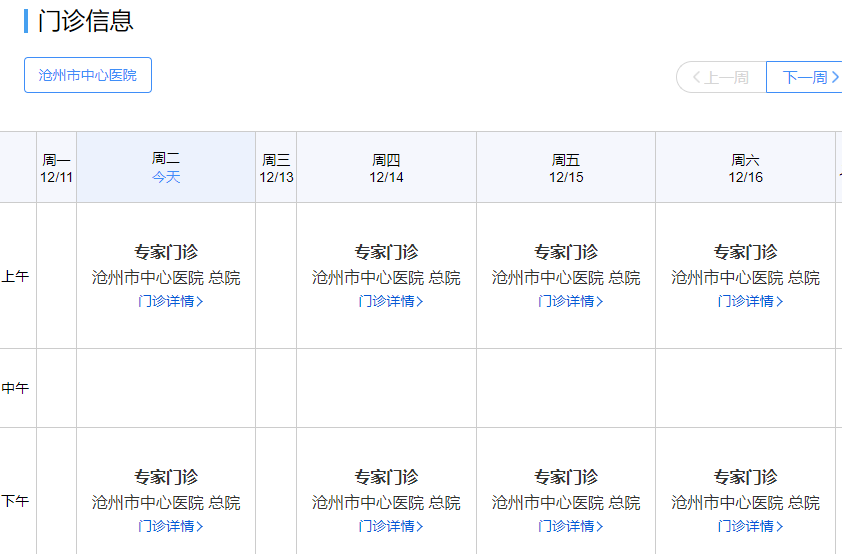Open Tuesday afternoon 门诊详情 link
This screenshot has width=842, height=554.
[170, 526]
